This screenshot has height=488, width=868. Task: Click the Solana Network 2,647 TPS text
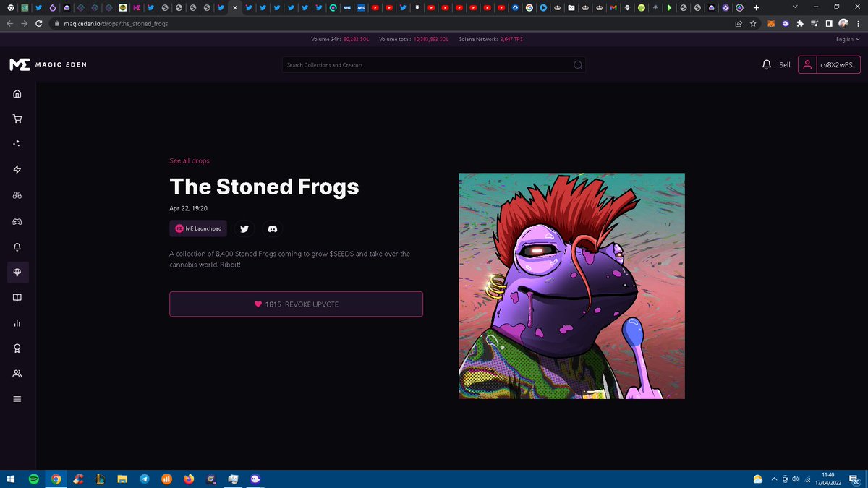click(491, 39)
